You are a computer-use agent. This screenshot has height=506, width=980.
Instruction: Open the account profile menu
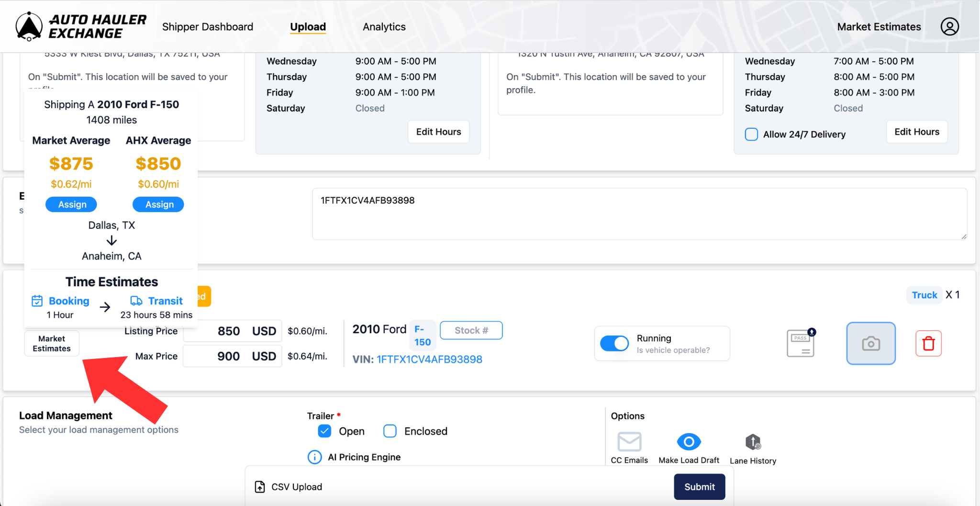click(949, 26)
